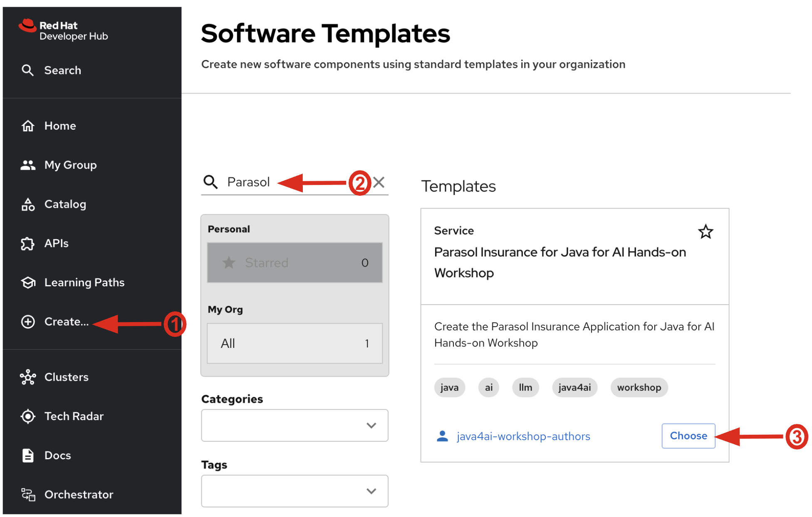Go to Home page label
Screen dimensions: 812x517
pyautogui.click(x=60, y=126)
